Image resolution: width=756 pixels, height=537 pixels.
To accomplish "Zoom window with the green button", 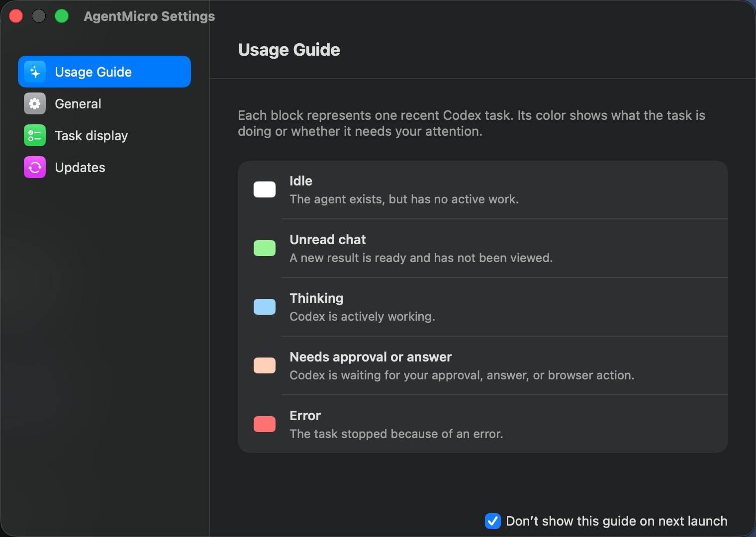I will click(62, 16).
